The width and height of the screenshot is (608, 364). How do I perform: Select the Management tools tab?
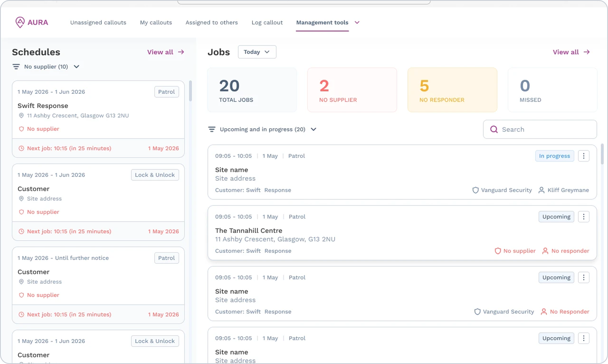point(322,23)
